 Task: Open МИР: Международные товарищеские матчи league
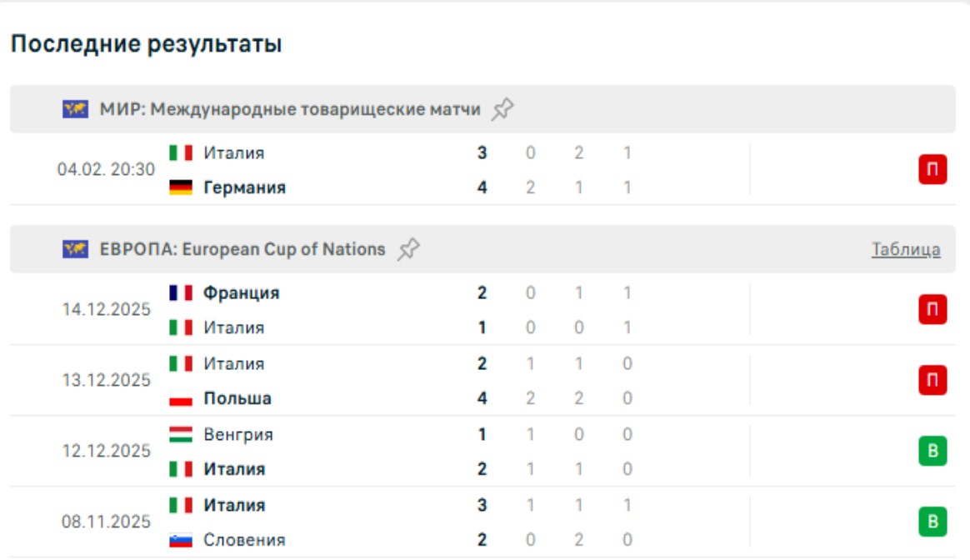click(290, 109)
